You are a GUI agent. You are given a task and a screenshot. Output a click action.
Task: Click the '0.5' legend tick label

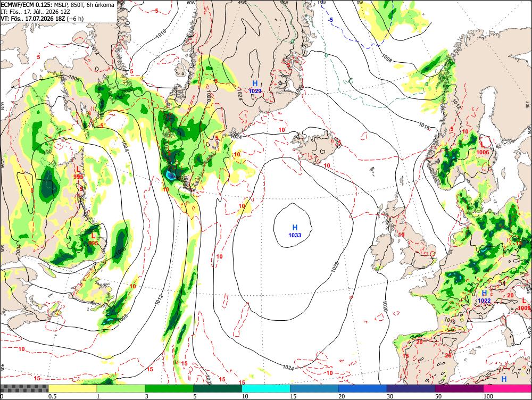coord(52,396)
